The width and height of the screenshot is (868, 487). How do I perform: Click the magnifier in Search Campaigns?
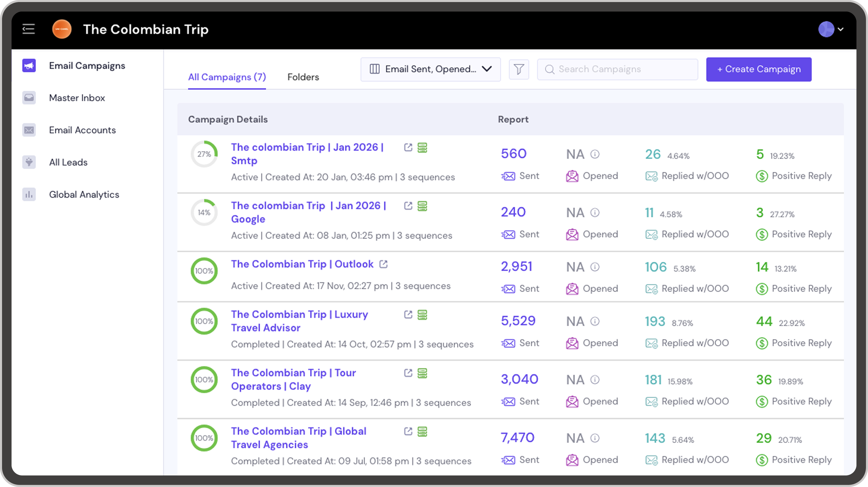click(x=550, y=69)
